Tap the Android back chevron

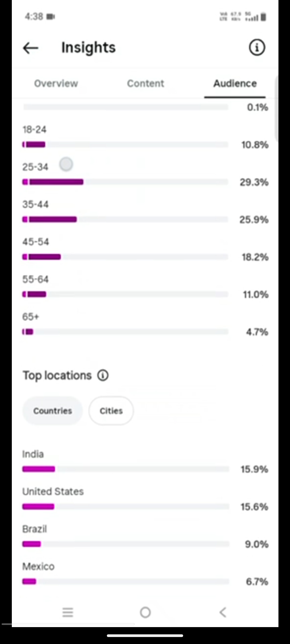(x=223, y=612)
